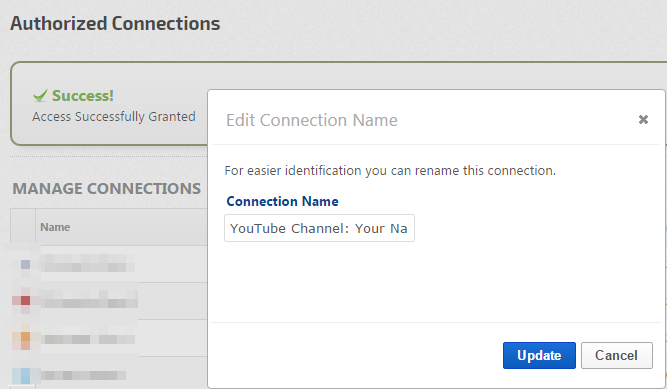Sort by the Name column header

[x=55, y=227]
